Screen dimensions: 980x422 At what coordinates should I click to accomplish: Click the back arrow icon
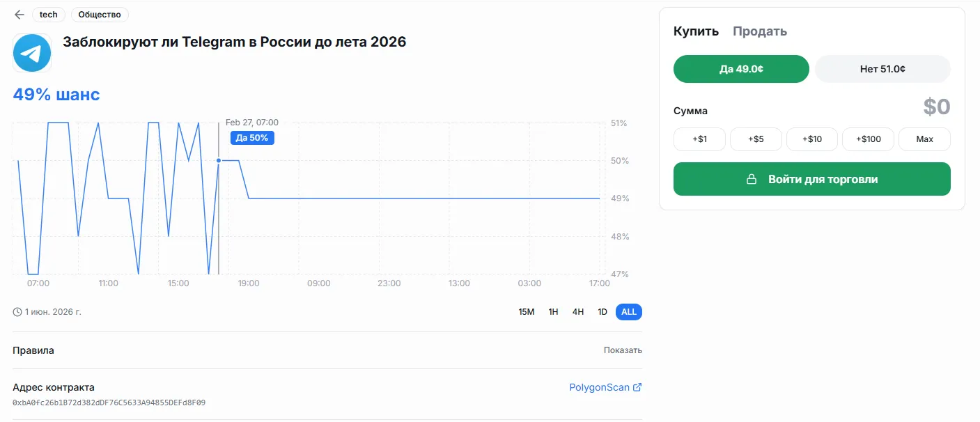(19, 15)
